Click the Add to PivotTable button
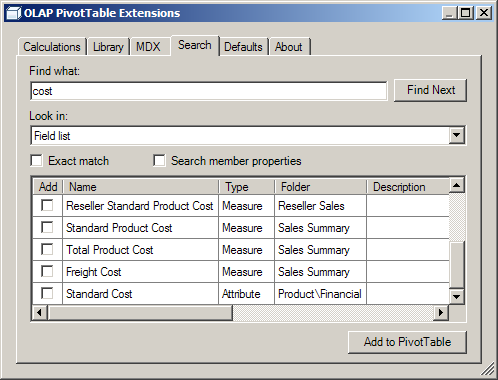This screenshot has height=380, width=498. click(x=407, y=342)
